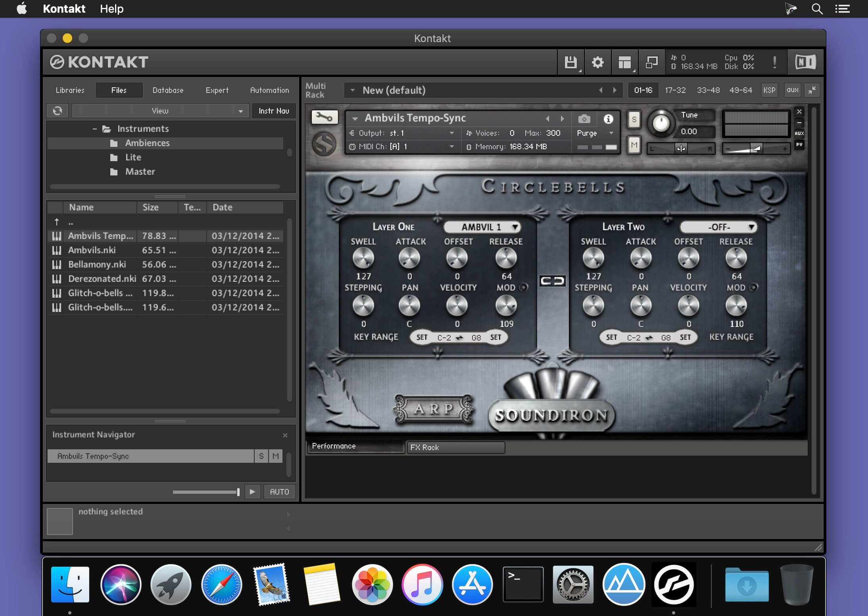Click Layer Two key range right SET button
Screen dimensions: 868x616
click(x=685, y=337)
